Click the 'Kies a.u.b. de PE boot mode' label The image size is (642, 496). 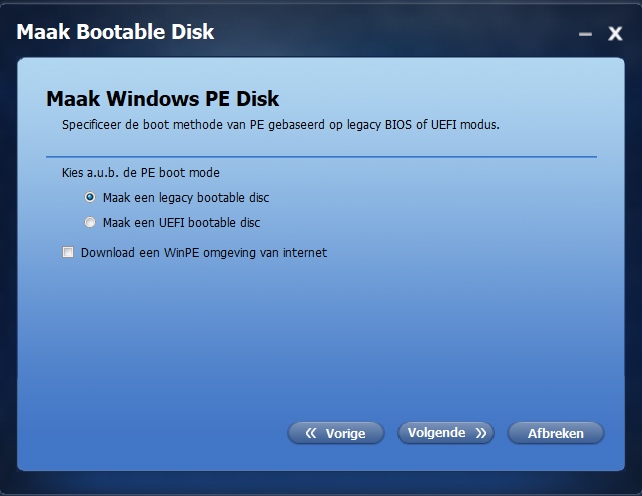(140, 173)
